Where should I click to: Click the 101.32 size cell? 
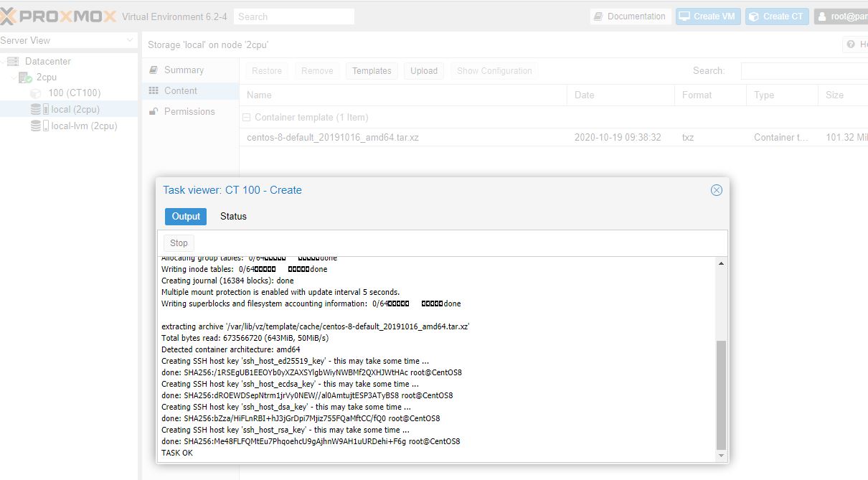coord(846,137)
